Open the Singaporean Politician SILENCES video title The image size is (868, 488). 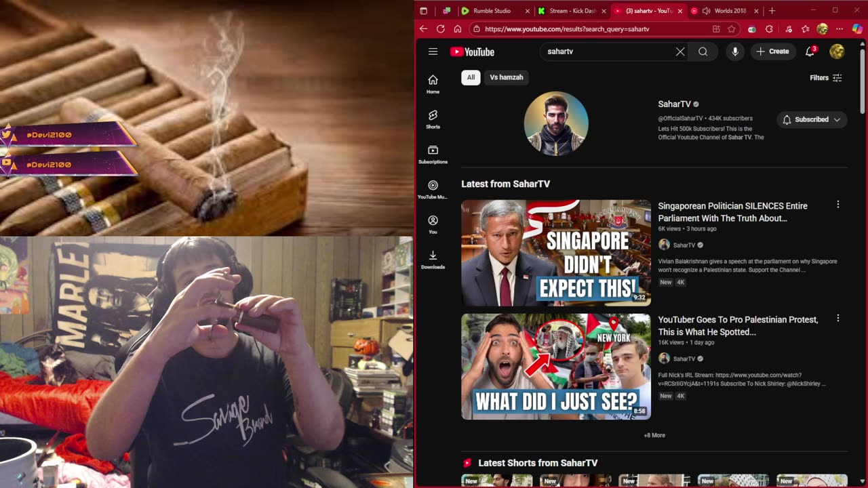pyautogui.click(x=732, y=211)
